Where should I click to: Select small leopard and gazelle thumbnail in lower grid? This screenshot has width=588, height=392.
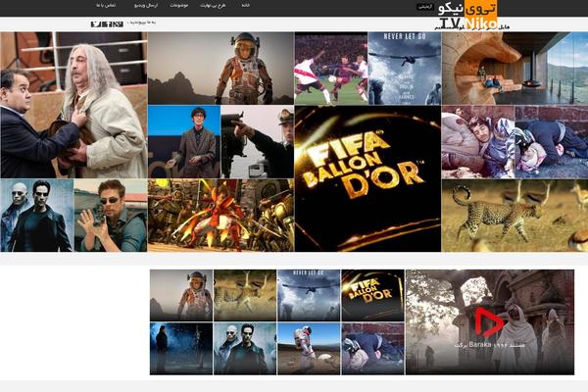[245, 295]
